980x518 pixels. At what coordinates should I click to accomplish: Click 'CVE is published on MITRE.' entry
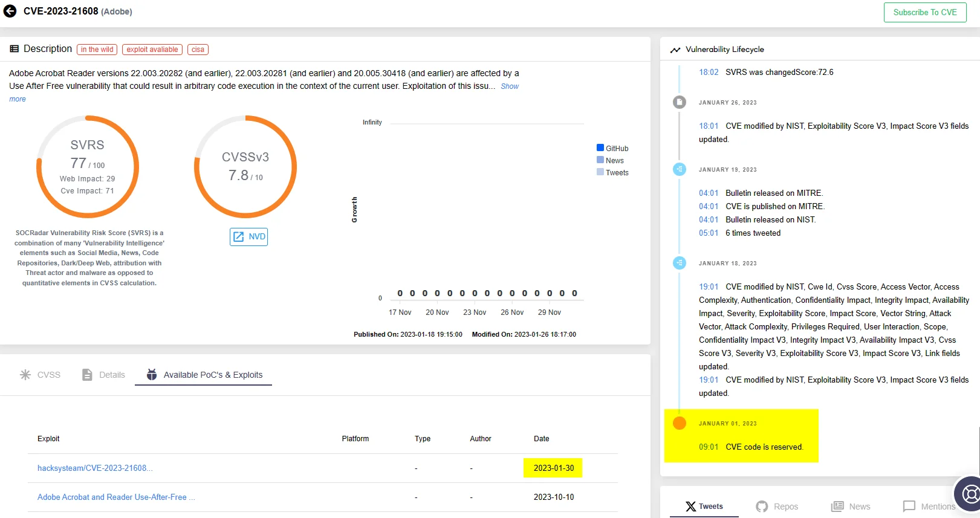pos(775,206)
